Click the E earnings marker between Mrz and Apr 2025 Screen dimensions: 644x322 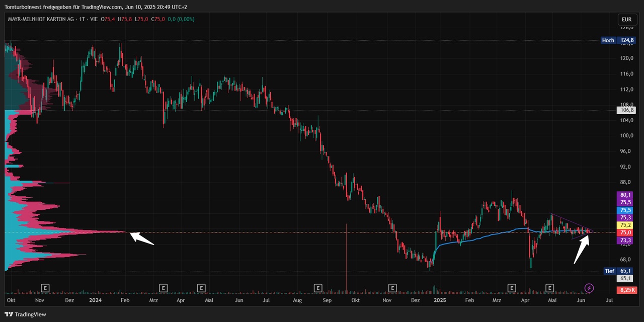[512, 288]
